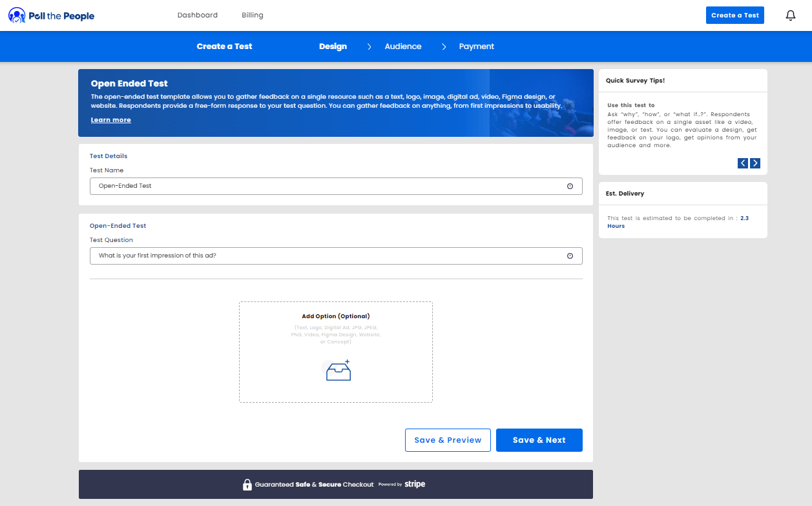Click Save & Preview
The image size is (812, 506).
point(448,440)
